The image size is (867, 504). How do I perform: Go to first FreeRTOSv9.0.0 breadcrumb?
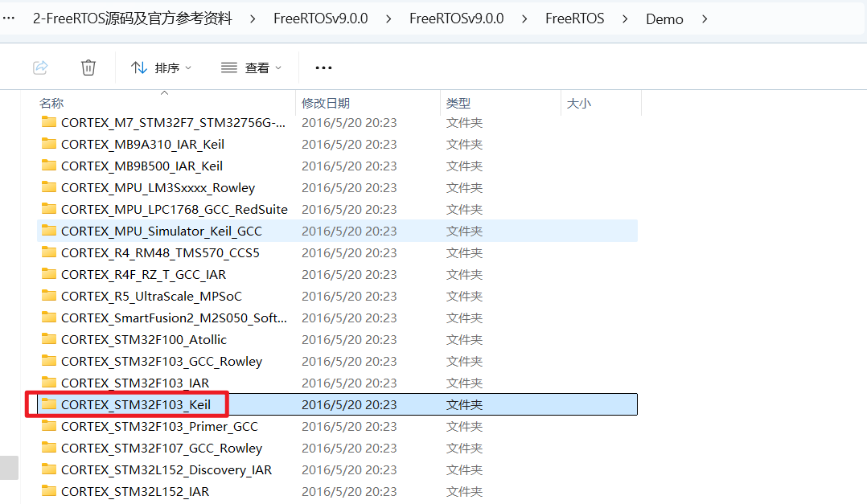tap(321, 18)
